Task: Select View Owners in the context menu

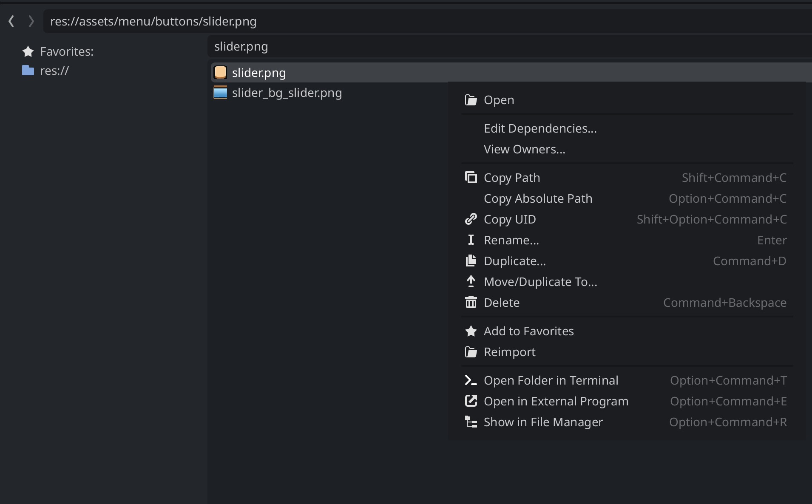Action: pyautogui.click(x=524, y=149)
